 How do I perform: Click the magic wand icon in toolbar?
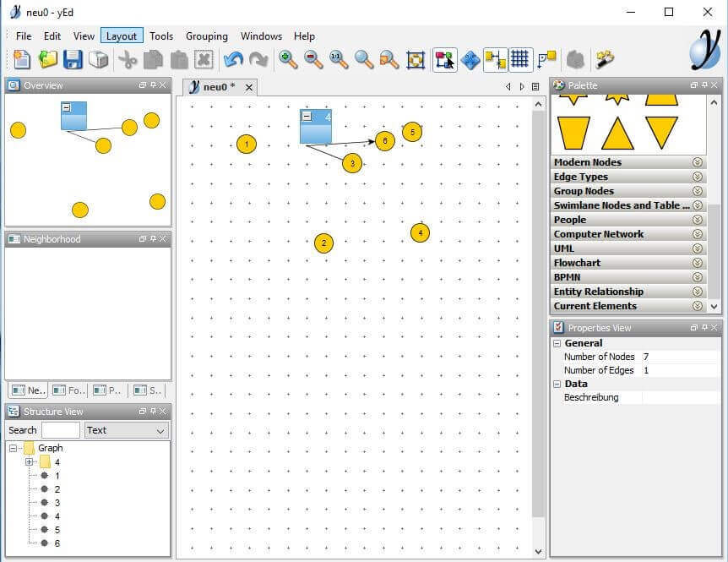click(x=605, y=60)
